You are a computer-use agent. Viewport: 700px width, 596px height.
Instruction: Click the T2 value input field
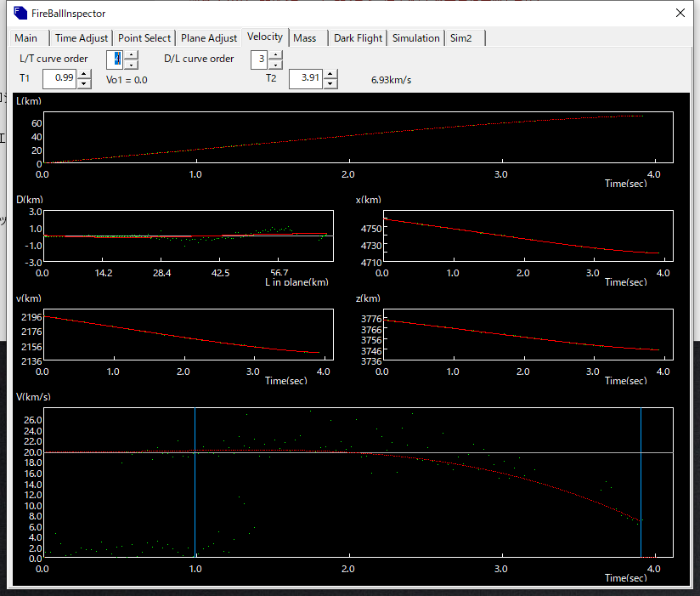pyautogui.click(x=305, y=78)
